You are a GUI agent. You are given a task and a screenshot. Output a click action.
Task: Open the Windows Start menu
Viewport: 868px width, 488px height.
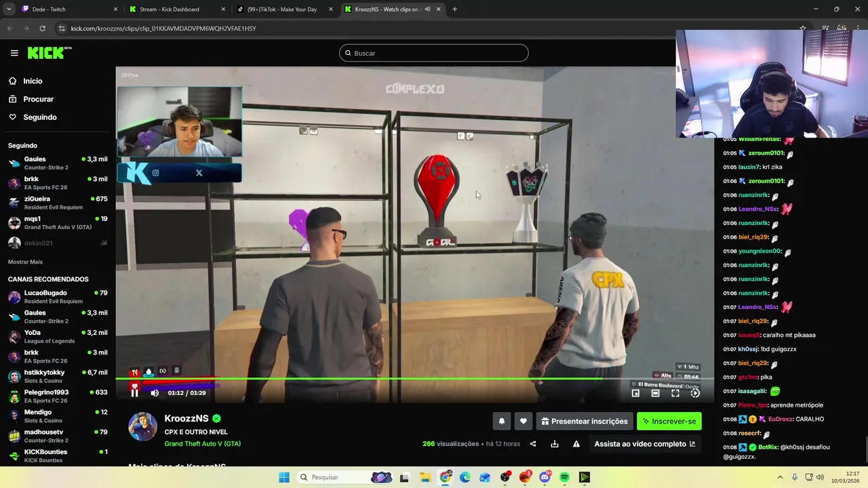283,477
